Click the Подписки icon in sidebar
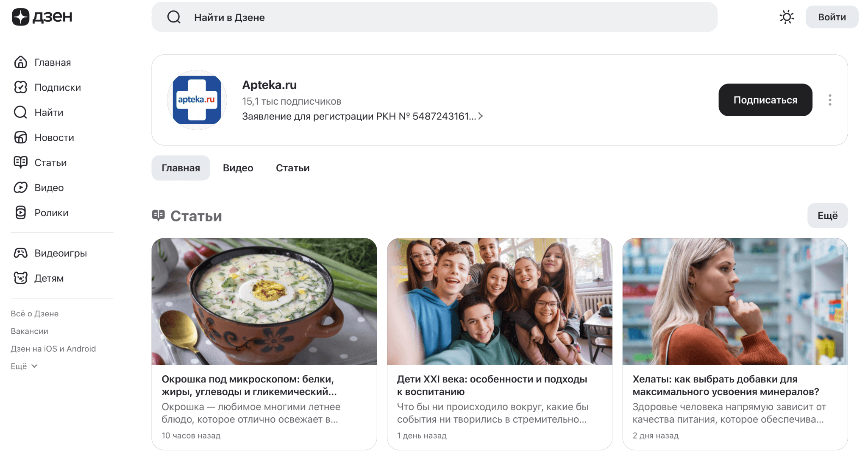 pos(20,87)
